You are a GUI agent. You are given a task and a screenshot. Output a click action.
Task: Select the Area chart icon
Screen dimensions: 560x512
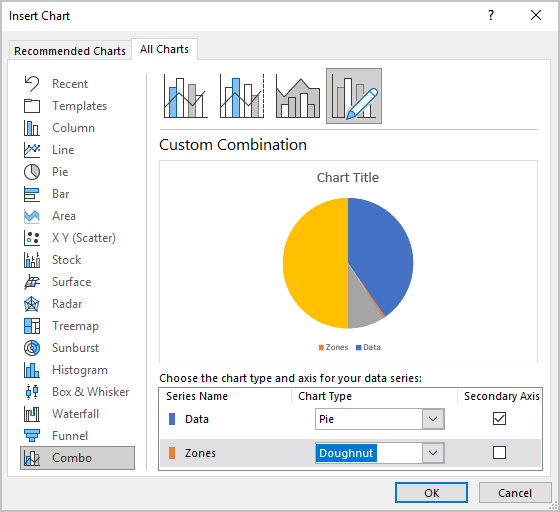pyautogui.click(x=32, y=216)
